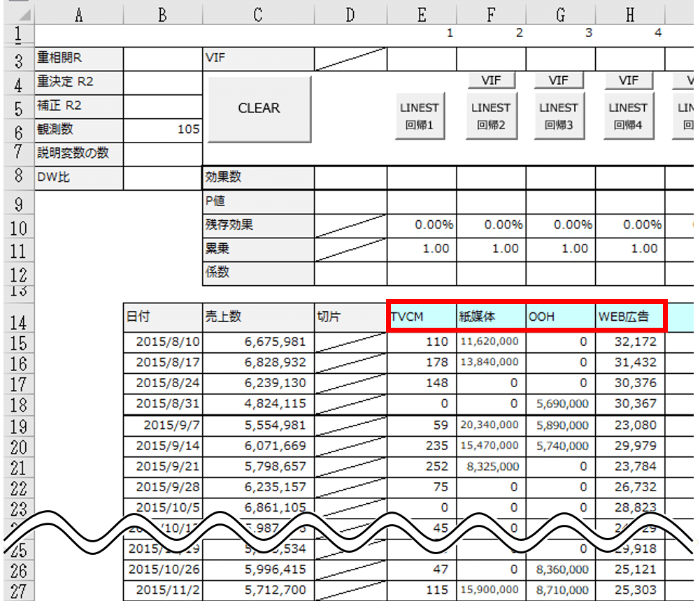Run the LINEST 回帰1 button

(420, 116)
